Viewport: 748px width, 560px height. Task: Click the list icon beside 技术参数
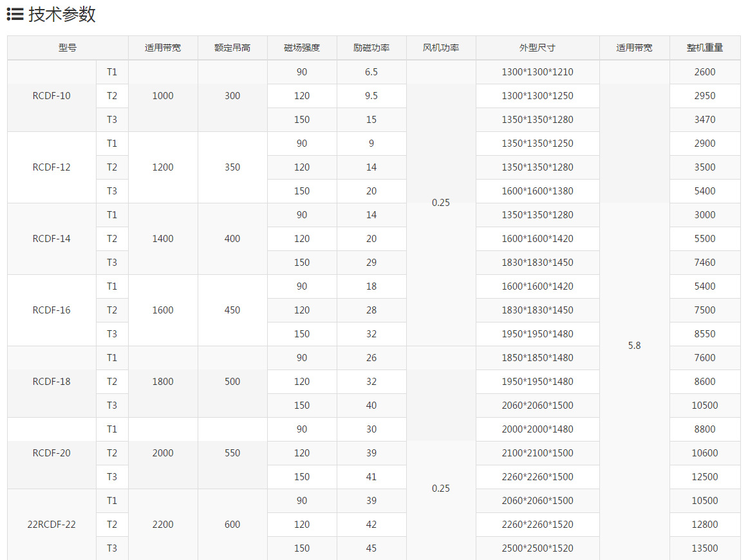15,14
